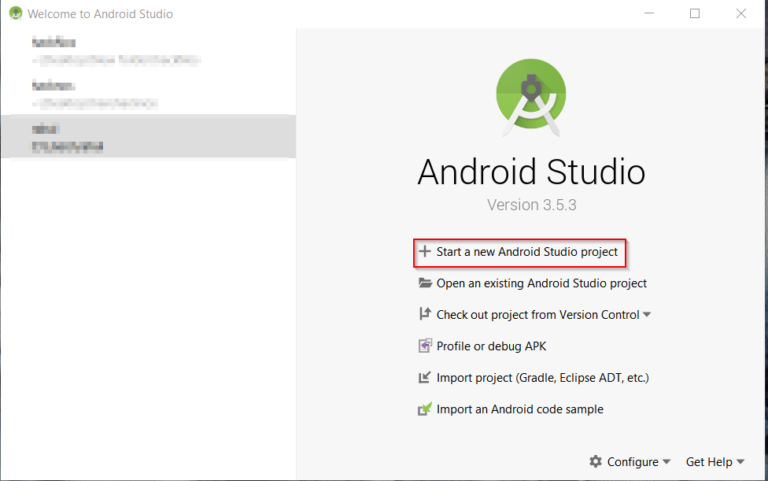Open the first blurred recent project
Image resolution: width=768 pixels, height=481 pixels.
click(148, 51)
